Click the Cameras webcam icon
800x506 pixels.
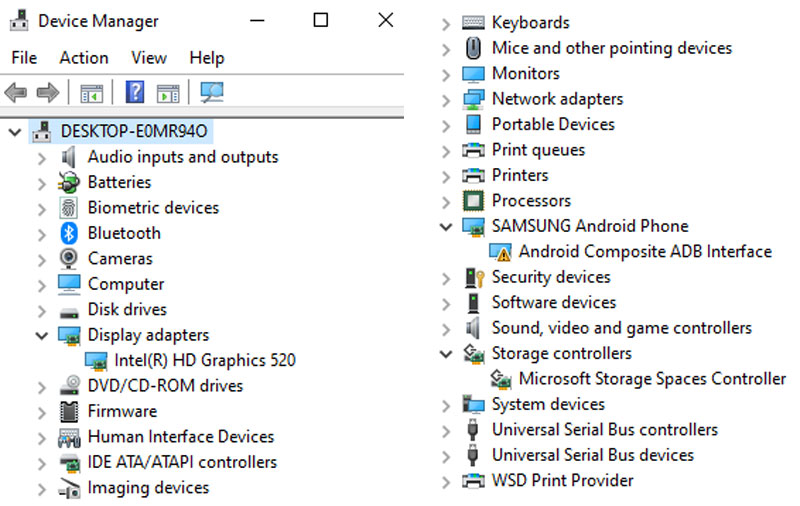point(68,259)
